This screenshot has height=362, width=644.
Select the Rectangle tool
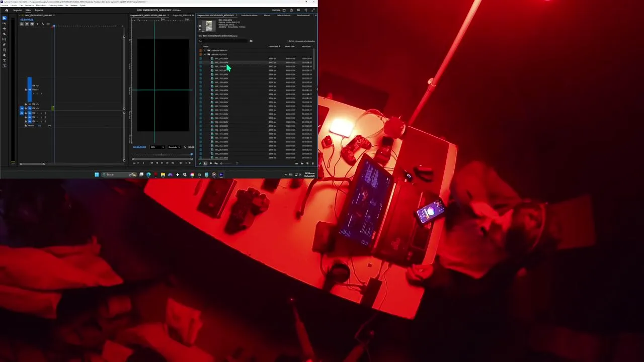[x=5, y=50]
